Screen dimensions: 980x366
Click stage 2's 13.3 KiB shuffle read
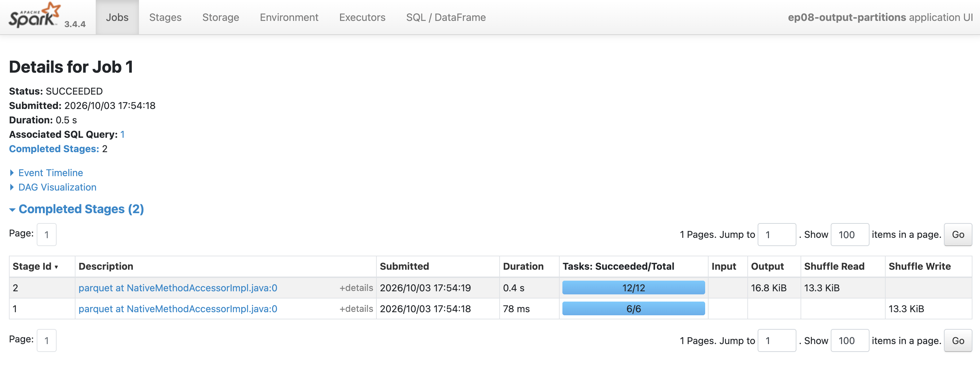click(x=822, y=288)
